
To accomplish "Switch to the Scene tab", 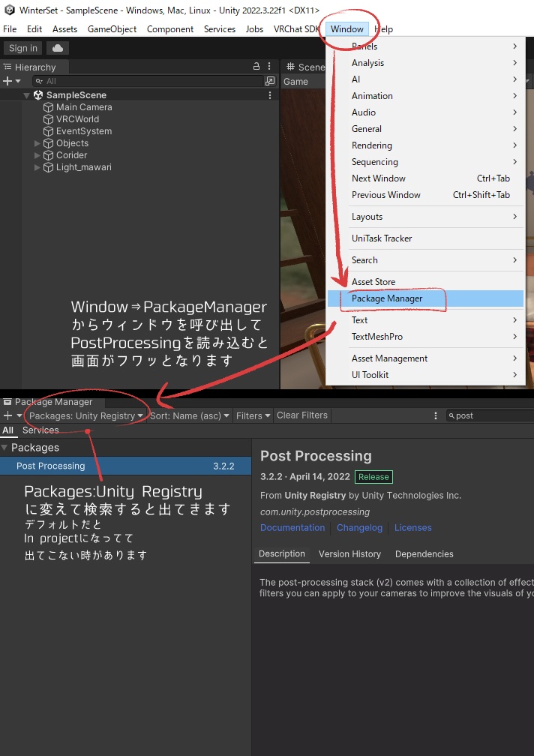I will pyautogui.click(x=305, y=67).
